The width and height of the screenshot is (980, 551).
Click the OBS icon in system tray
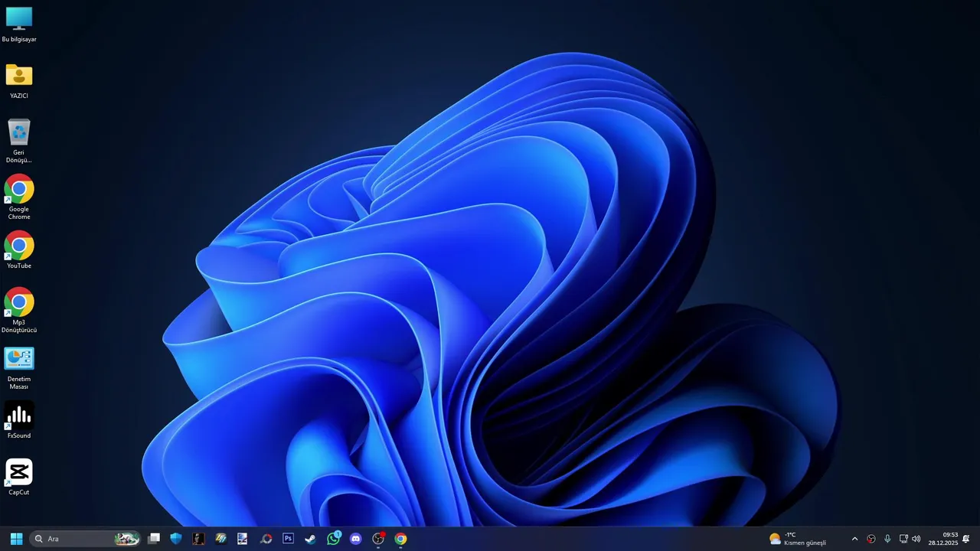click(x=871, y=539)
